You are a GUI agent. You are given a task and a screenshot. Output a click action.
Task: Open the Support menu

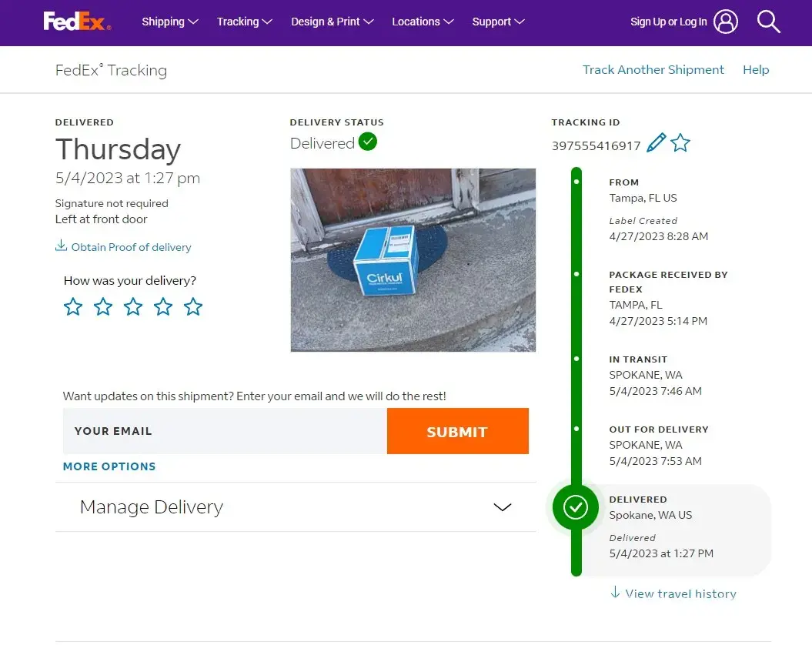tap(498, 22)
